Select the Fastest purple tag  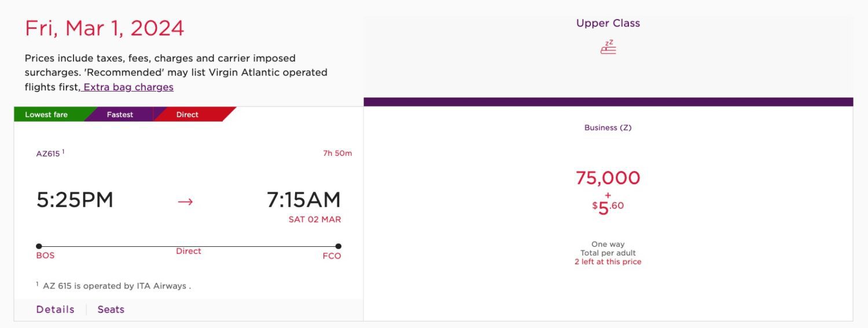[x=120, y=115]
